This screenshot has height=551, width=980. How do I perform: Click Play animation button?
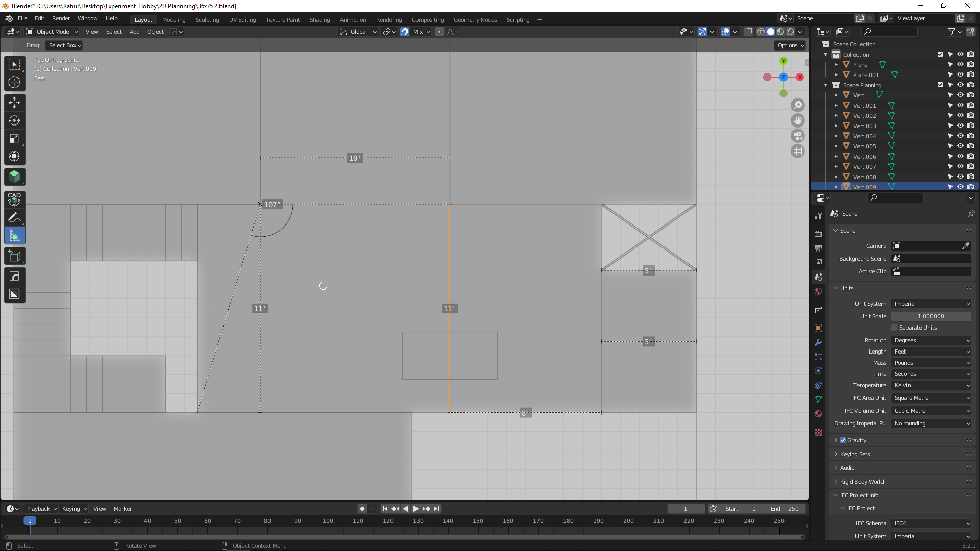pos(416,509)
